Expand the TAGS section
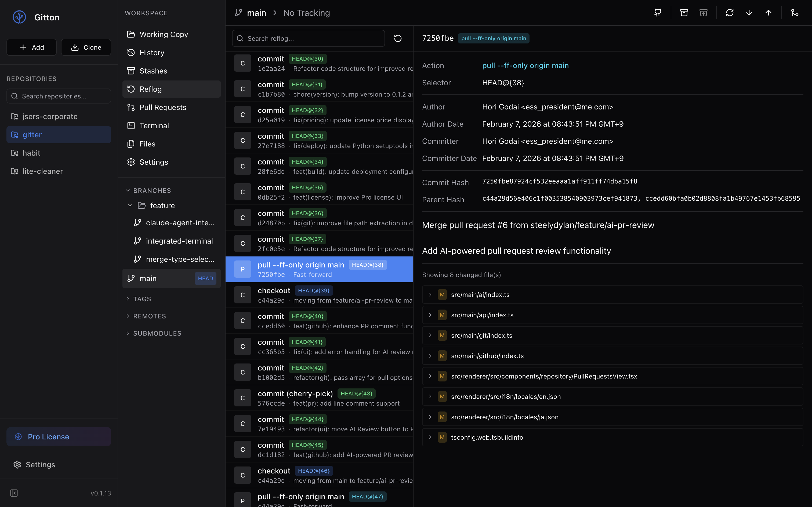The width and height of the screenshot is (812, 507). click(142, 299)
